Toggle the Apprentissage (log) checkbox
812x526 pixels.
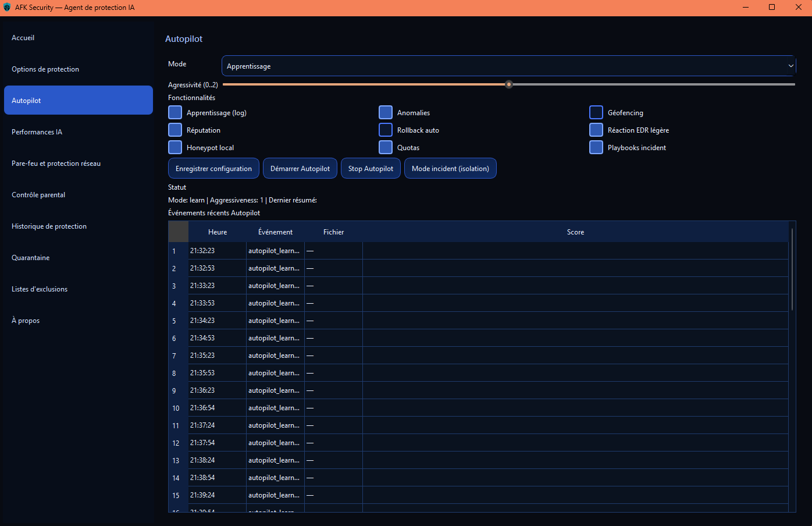(x=175, y=112)
